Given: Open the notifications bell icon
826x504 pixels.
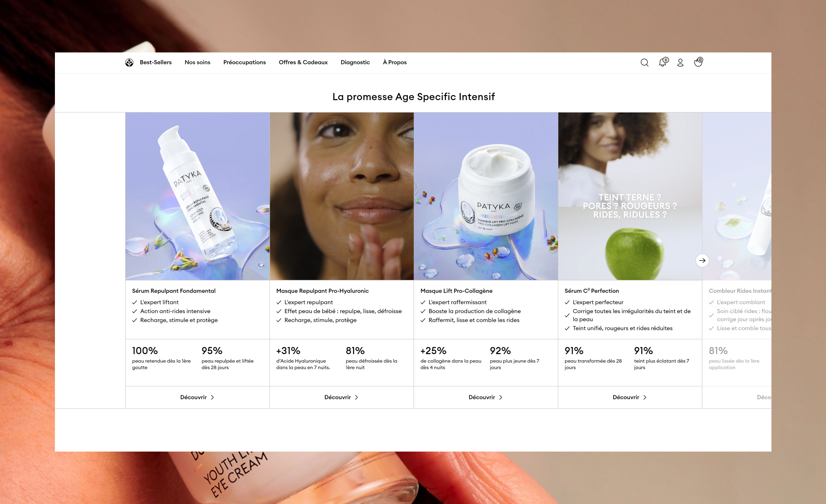Looking at the screenshot, I should [x=663, y=62].
